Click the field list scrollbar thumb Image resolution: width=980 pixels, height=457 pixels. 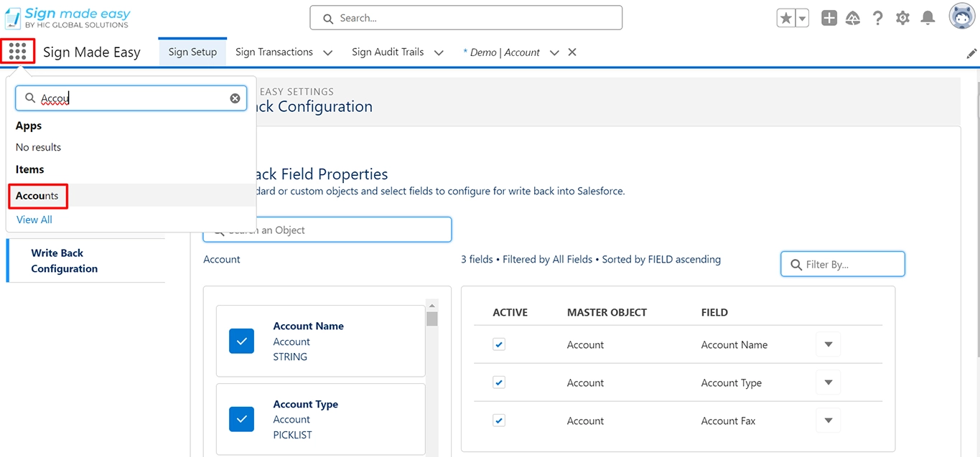point(431,319)
